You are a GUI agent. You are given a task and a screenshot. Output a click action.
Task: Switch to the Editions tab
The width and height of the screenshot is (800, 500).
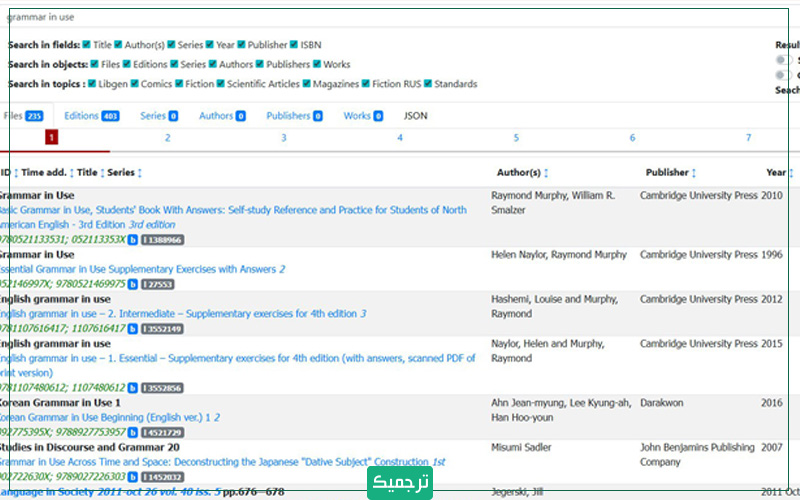(91, 116)
